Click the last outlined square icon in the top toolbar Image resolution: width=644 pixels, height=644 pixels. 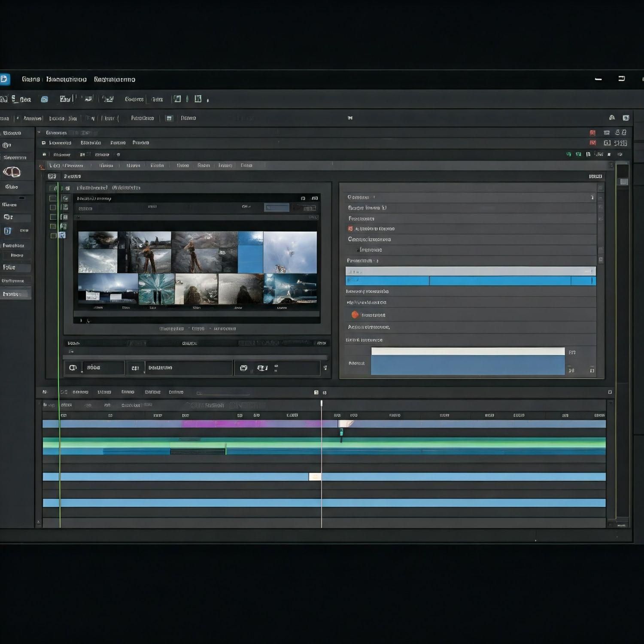(198, 99)
